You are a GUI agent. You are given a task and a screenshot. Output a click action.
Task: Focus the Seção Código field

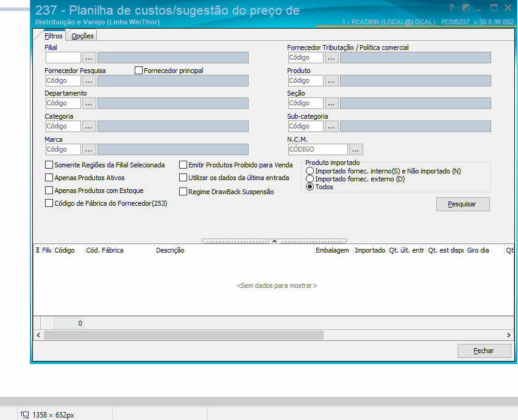click(306, 103)
